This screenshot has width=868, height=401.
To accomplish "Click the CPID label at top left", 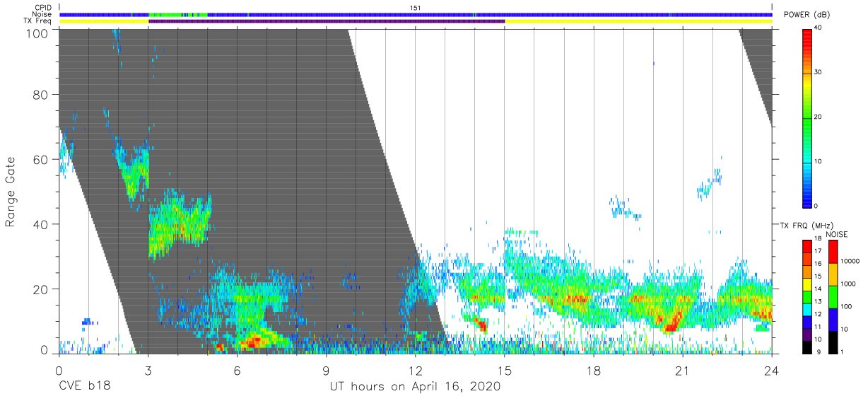I will [x=42, y=7].
